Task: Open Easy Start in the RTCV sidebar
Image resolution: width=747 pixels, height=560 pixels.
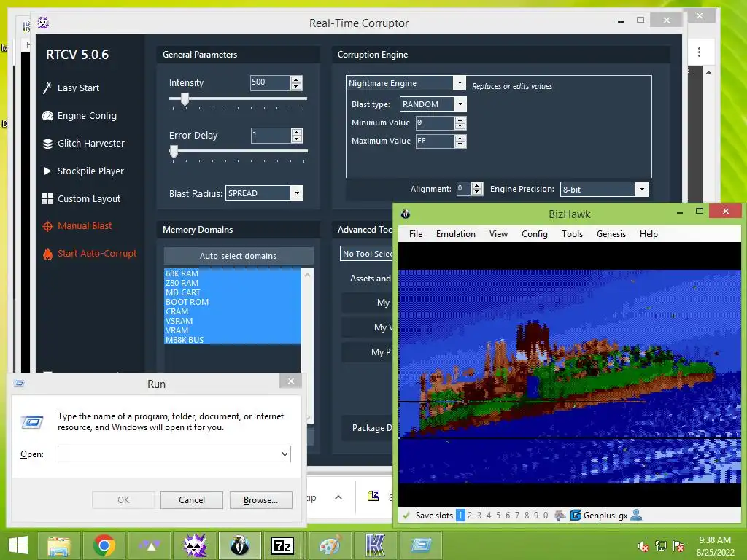Action: pos(71,87)
